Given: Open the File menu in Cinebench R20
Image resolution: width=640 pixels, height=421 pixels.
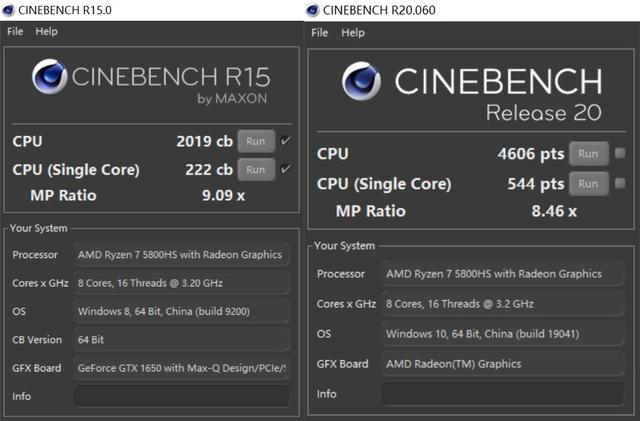Looking at the screenshot, I should (320, 32).
